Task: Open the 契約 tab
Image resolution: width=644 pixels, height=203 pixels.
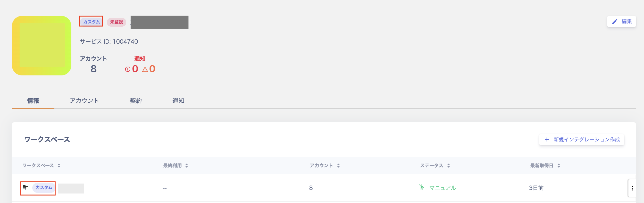Action: point(136,101)
